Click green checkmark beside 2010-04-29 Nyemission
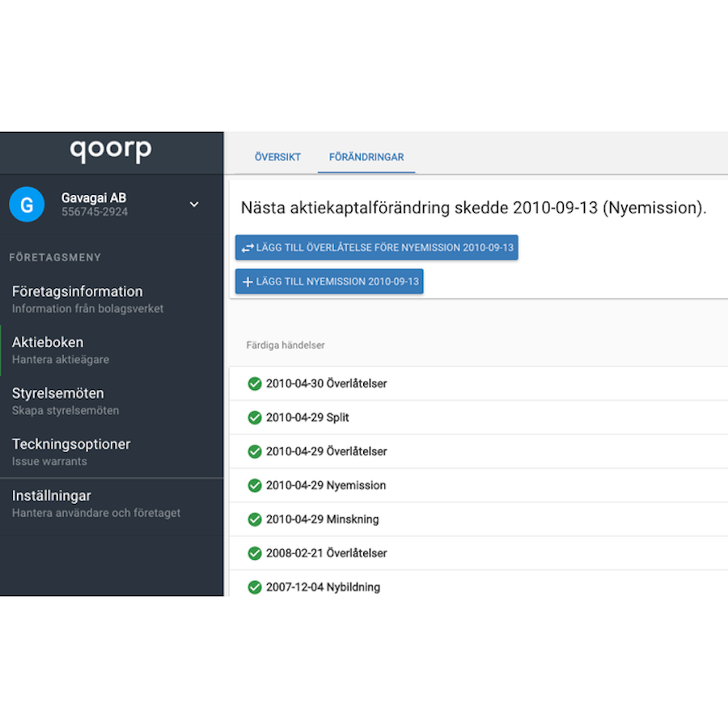This screenshot has width=728, height=728. pos(255,485)
